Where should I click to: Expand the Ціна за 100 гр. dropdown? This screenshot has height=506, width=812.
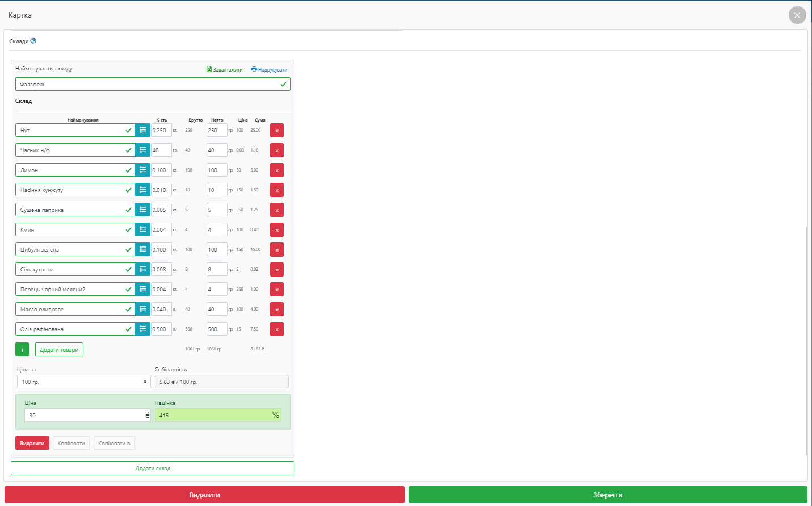click(x=83, y=382)
